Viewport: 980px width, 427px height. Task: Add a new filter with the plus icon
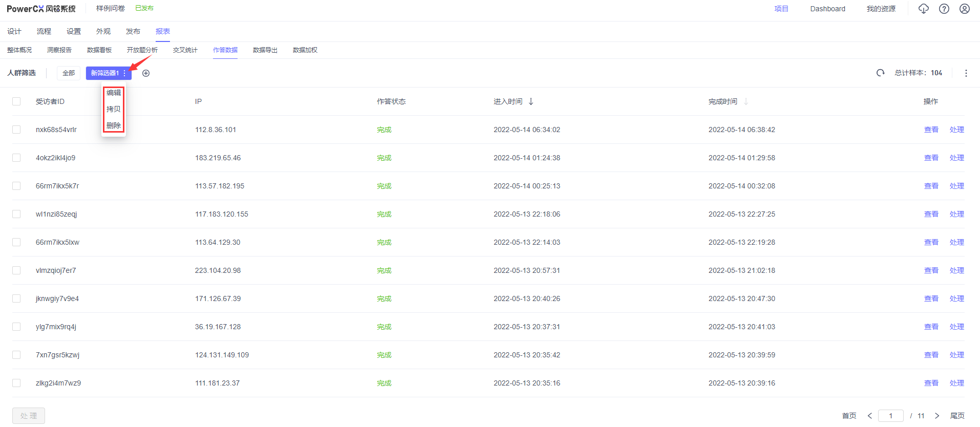pyautogui.click(x=146, y=73)
